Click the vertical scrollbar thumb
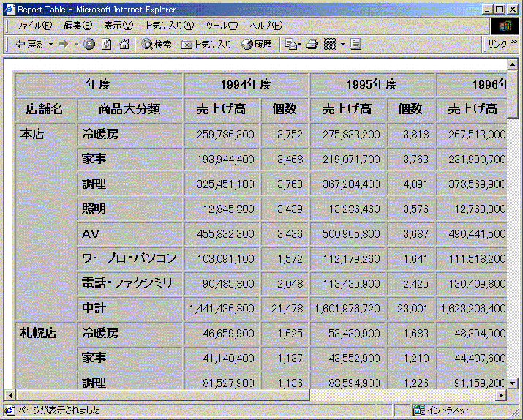 point(513,94)
